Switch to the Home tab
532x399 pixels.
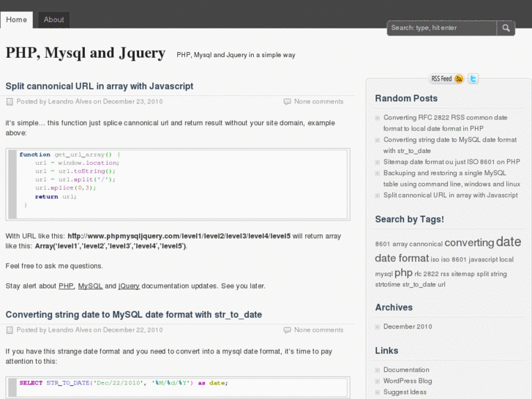[16, 20]
